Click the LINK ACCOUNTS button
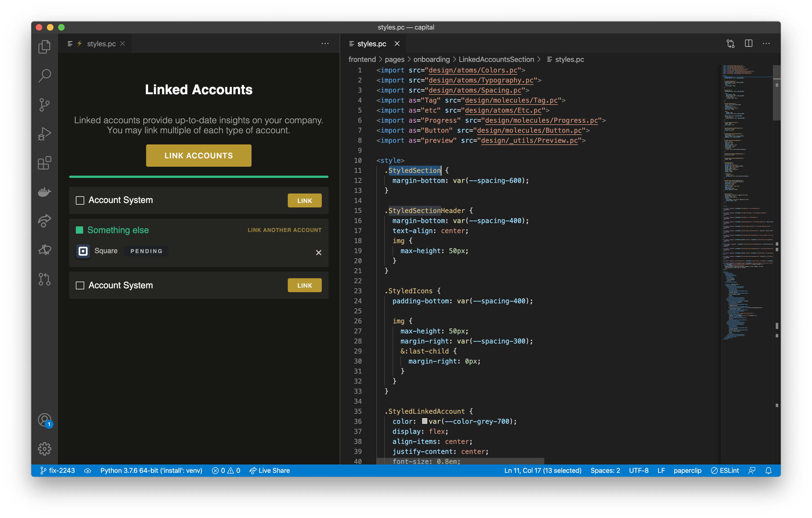812x518 pixels. 199,156
